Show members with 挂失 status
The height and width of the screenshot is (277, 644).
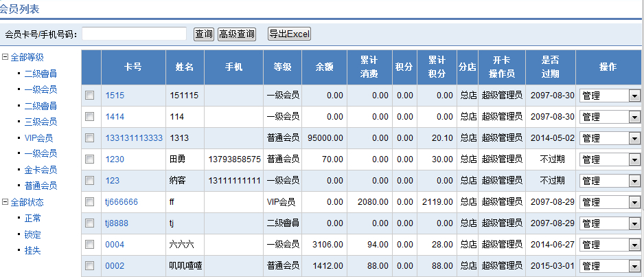32,250
